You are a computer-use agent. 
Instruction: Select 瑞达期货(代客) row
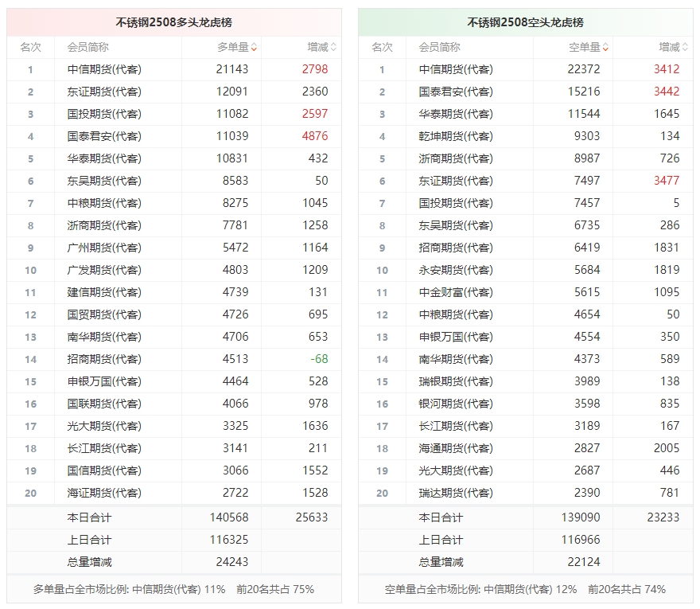coord(526,494)
